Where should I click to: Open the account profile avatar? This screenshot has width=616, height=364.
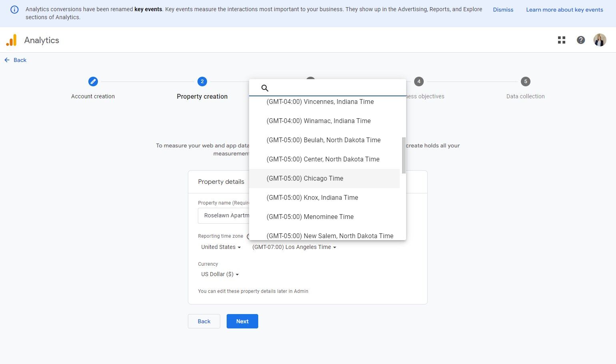(x=600, y=40)
